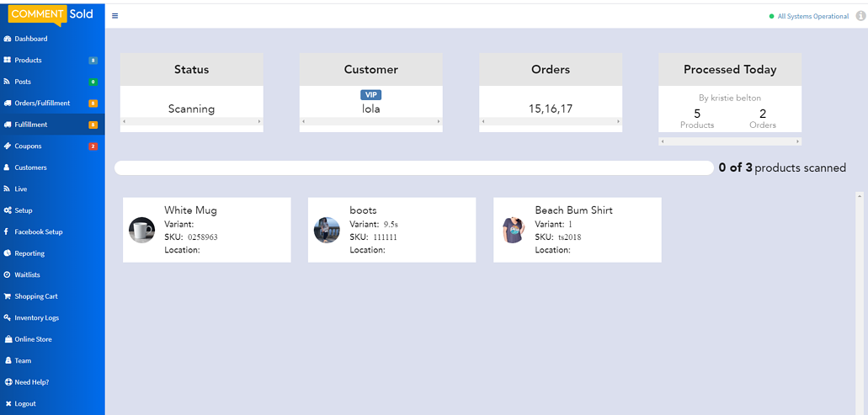Click the Facebook Setup icon
The image size is (868, 415).
tap(8, 231)
